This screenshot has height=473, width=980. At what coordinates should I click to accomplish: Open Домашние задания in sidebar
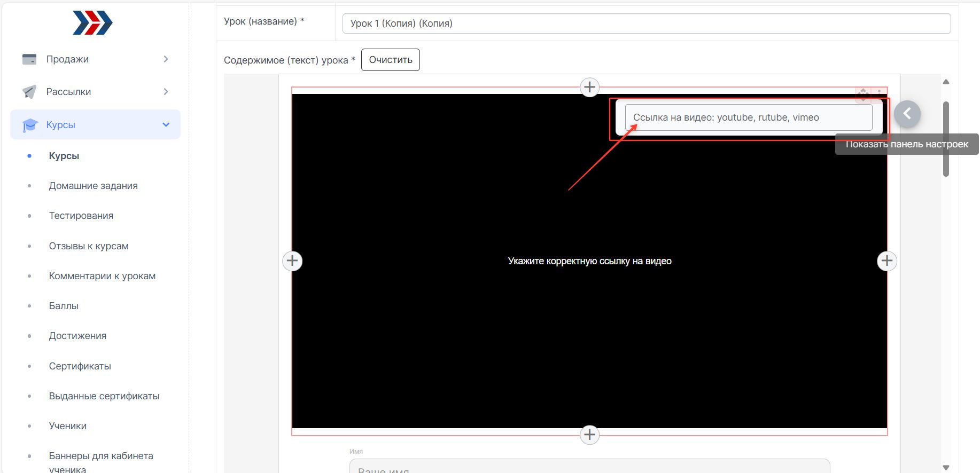pos(93,186)
